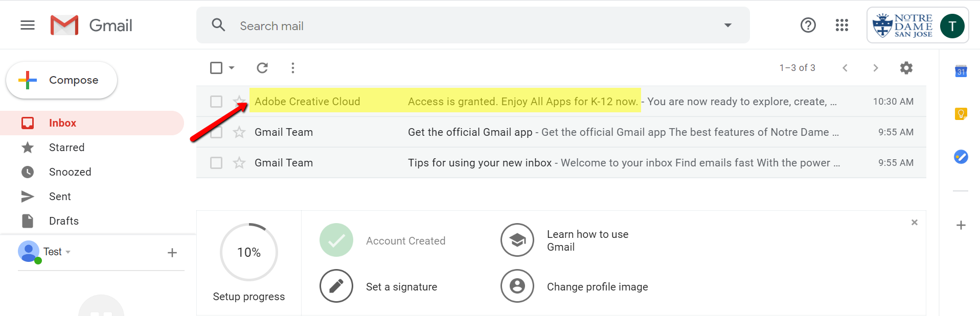Click the Test user avatar in chat
980x316 pixels.
tap(29, 252)
